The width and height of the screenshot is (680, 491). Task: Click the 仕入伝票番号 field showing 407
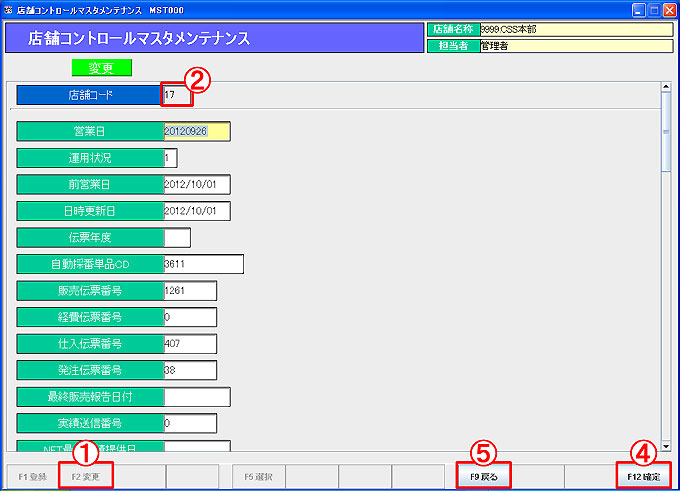click(x=190, y=344)
